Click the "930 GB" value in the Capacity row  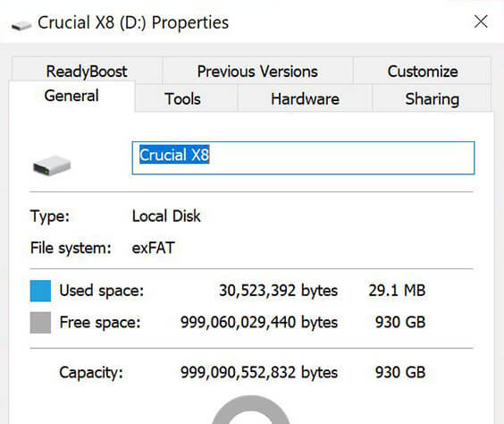tap(400, 372)
